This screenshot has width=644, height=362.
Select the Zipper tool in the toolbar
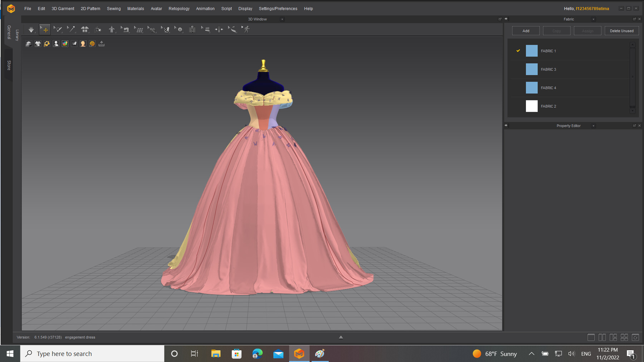tap(192, 29)
